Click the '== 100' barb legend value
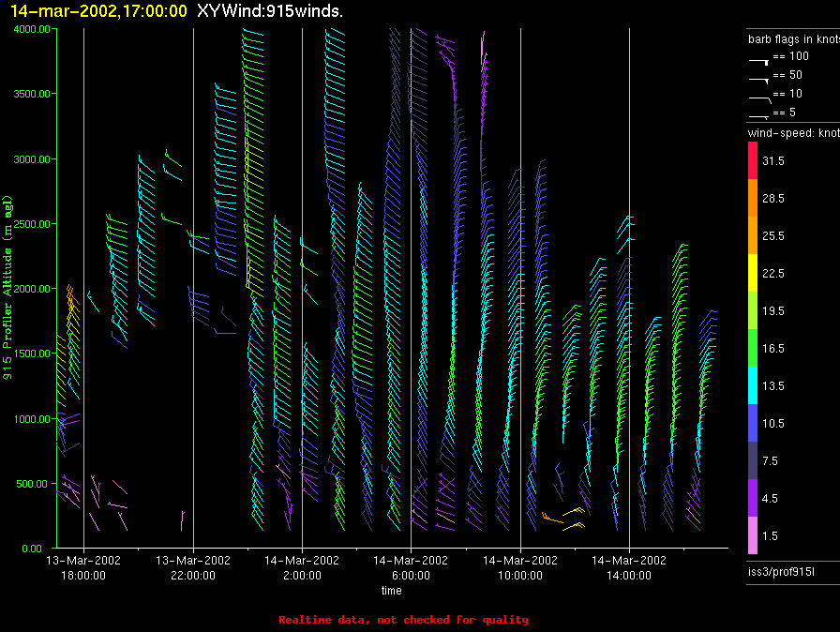840x632 pixels. pyautogui.click(x=790, y=55)
